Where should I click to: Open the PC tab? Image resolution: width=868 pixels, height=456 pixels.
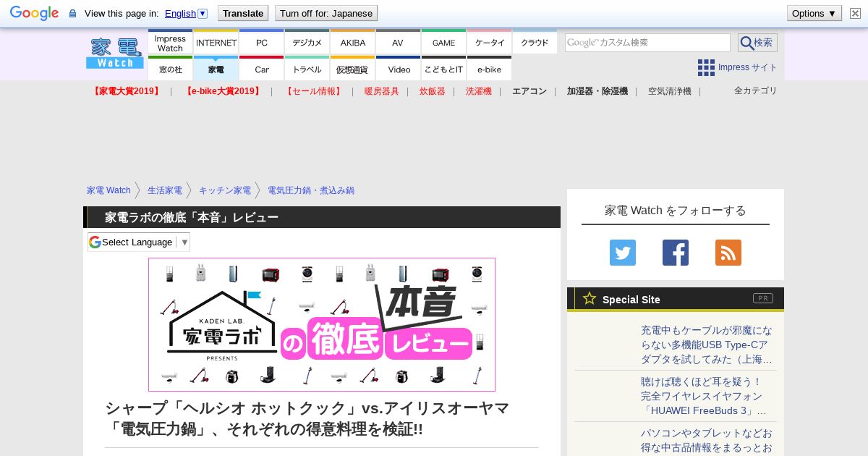(262, 43)
